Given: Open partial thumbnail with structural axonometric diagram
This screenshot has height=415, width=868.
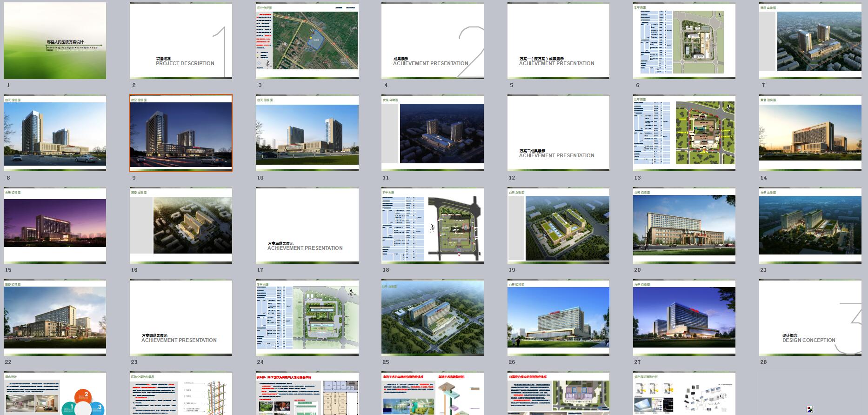Looking at the screenshot, I should (181, 394).
